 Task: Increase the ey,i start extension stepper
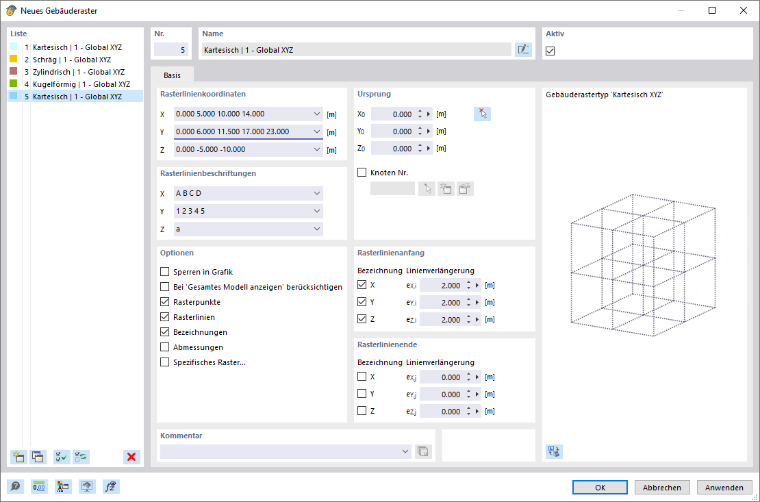point(468,300)
